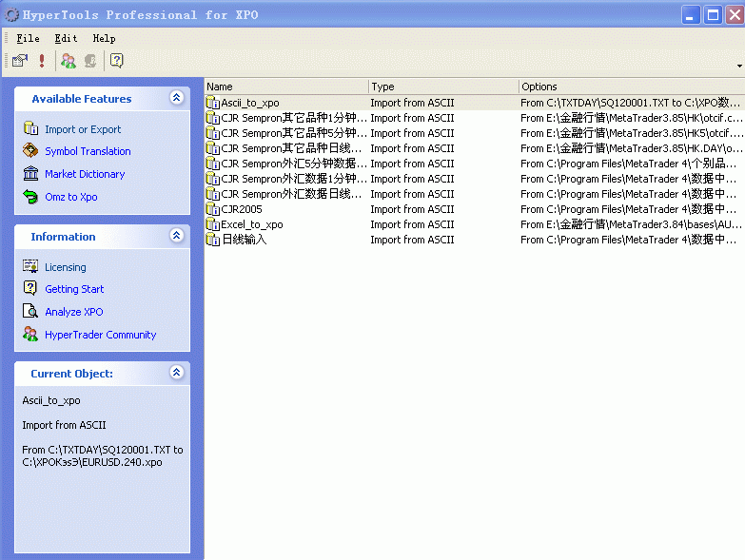Click the Symbol Translation icon
The height and width of the screenshot is (560, 745).
(x=30, y=150)
